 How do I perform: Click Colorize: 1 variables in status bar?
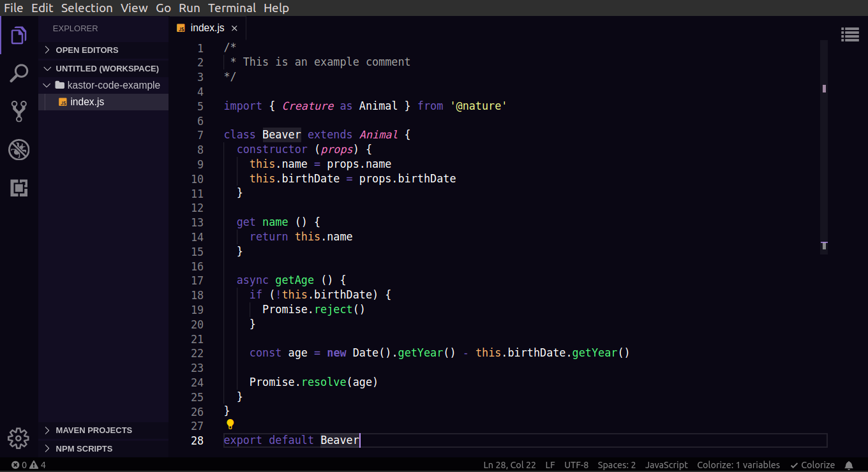pyautogui.click(x=738, y=465)
